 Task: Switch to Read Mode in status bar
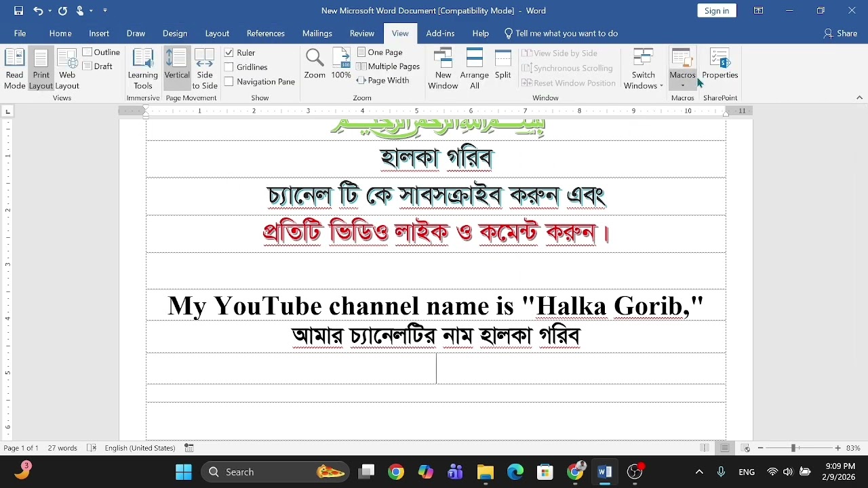pyautogui.click(x=705, y=448)
